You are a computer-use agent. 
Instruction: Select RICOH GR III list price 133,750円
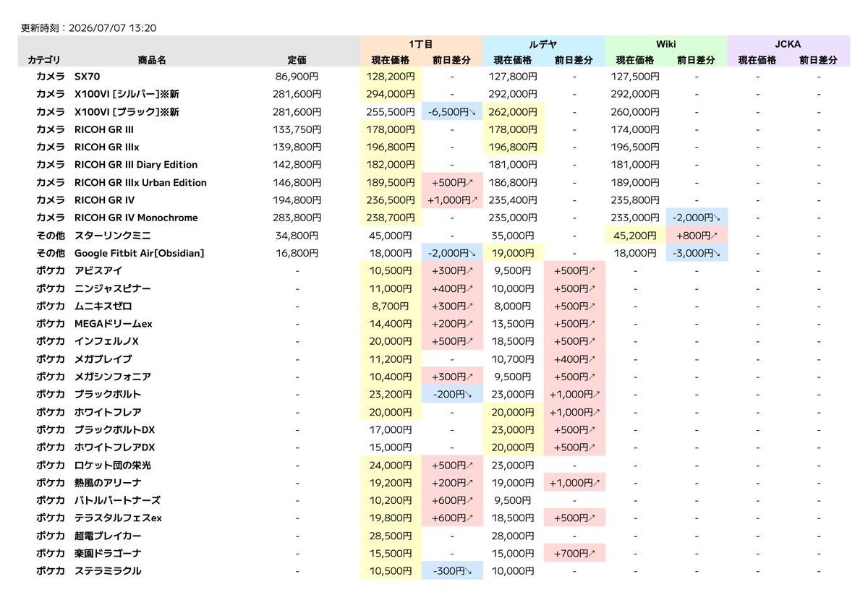pyautogui.click(x=297, y=129)
